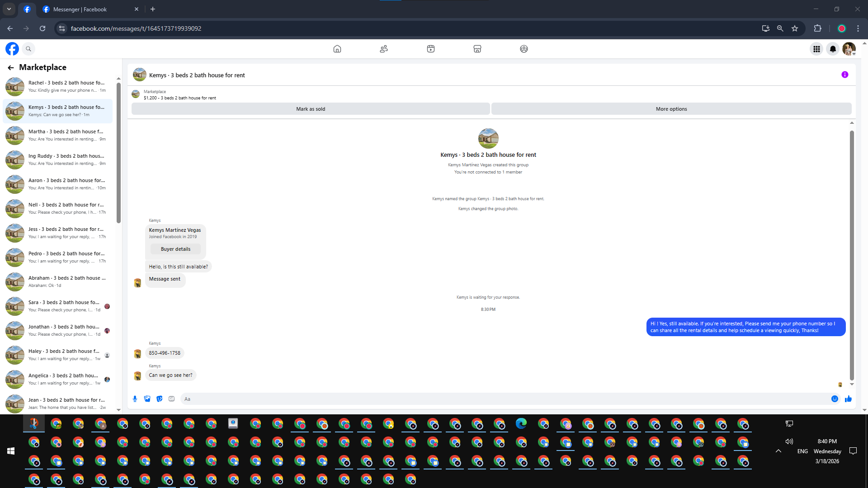Viewport: 868px width, 488px height.
Task: Open Facebook notifications bell
Action: (832, 49)
